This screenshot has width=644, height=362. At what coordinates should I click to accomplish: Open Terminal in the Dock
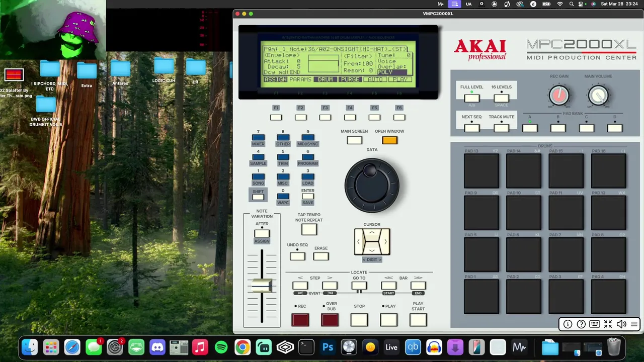(306, 347)
